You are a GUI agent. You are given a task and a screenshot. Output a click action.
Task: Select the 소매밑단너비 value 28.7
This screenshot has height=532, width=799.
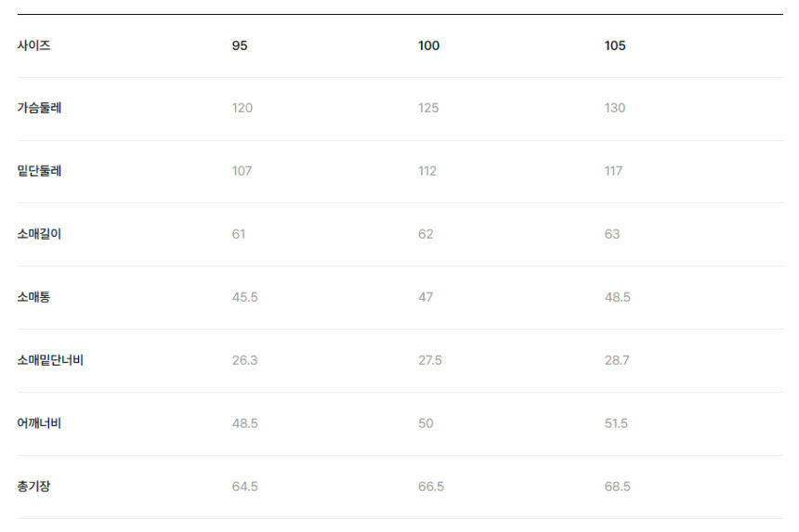tap(617, 360)
